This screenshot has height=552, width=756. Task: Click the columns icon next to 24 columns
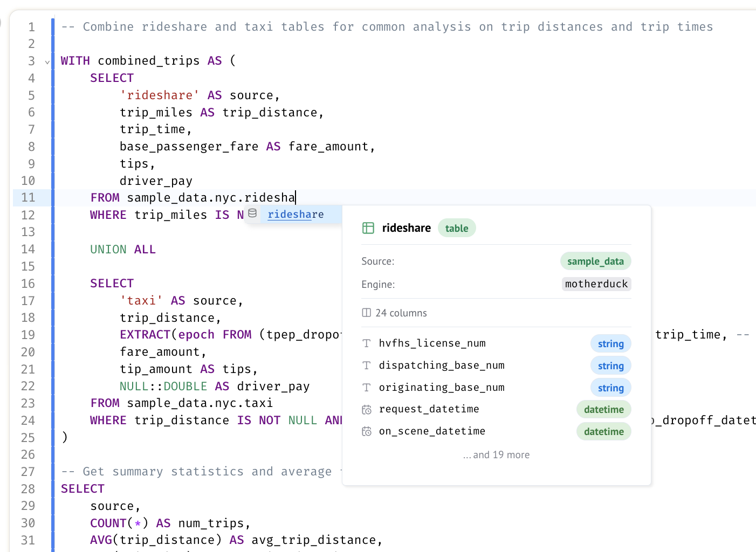click(367, 313)
